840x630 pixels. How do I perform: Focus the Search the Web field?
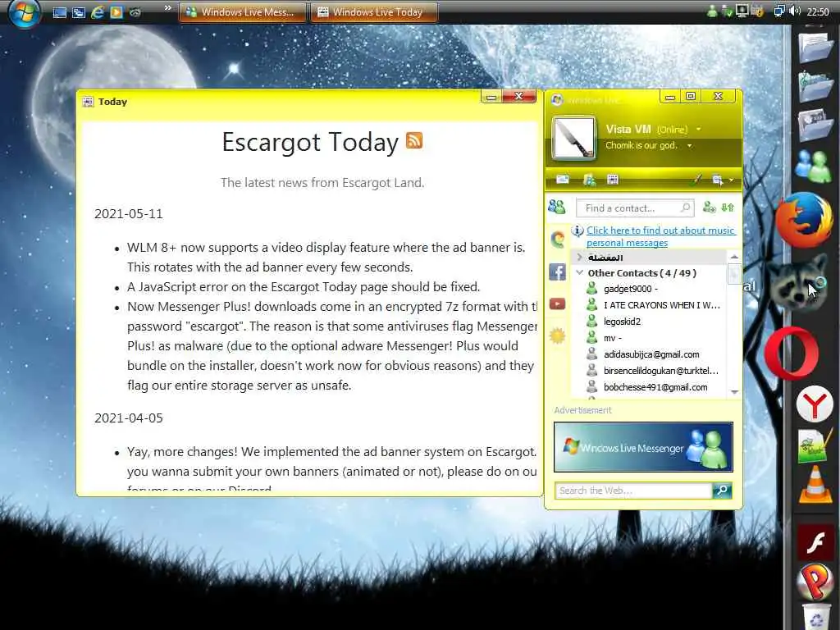(634, 491)
